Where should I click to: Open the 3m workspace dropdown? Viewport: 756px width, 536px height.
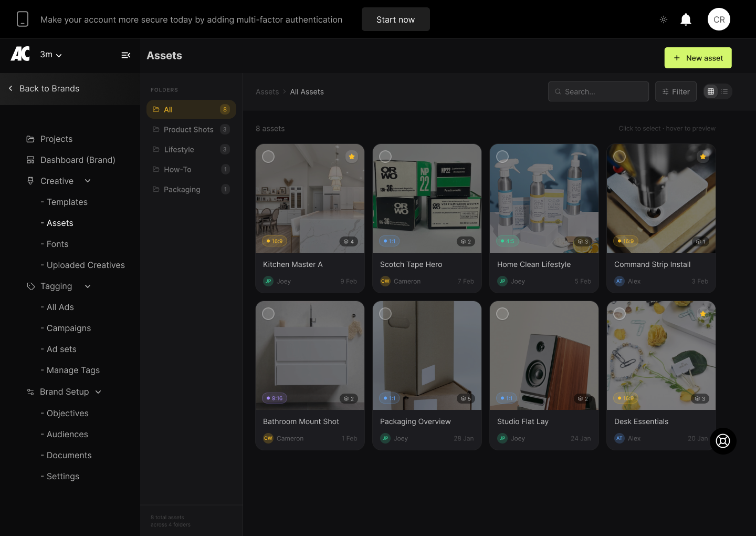(x=51, y=55)
